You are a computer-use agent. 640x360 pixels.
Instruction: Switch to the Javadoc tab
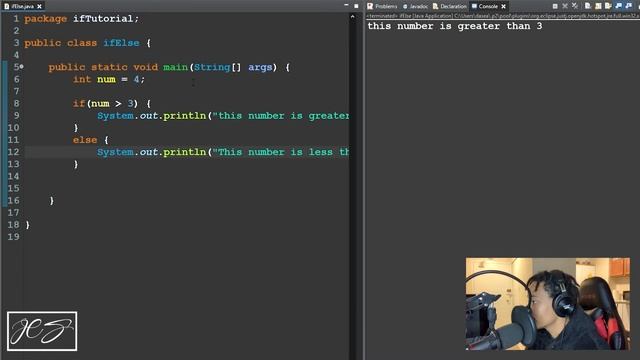416,7
